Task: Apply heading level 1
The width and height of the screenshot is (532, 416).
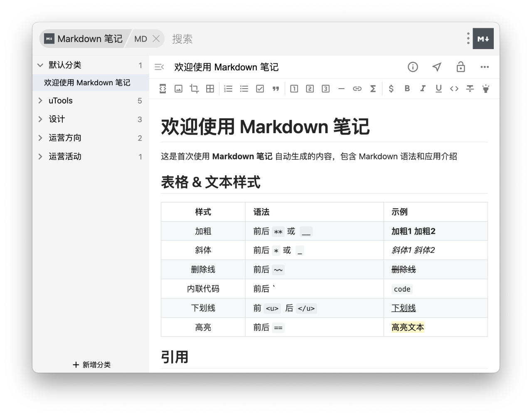Action: 294,89
